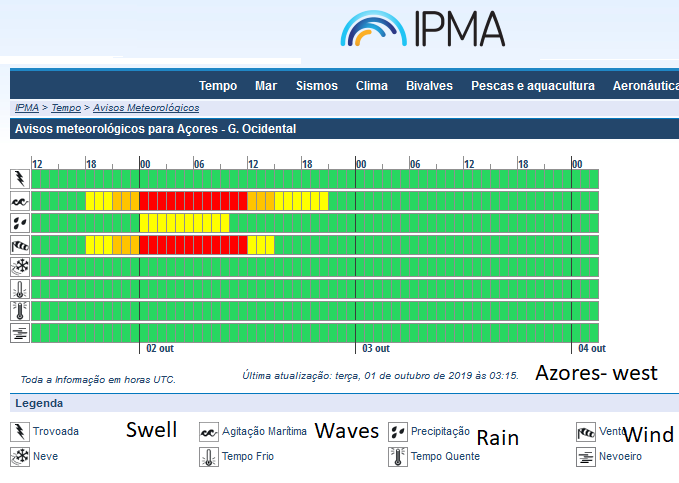
Task: Click the 04 out date marker
Action: pos(592,348)
